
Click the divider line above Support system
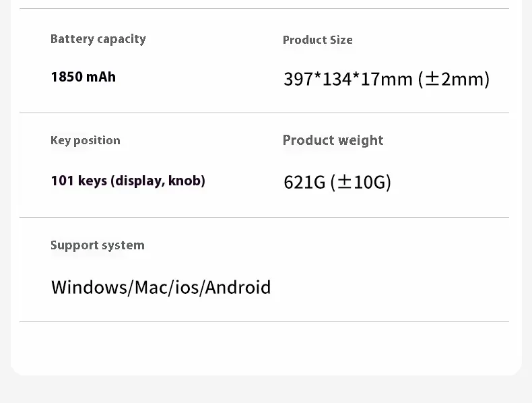pyautogui.click(x=264, y=217)
